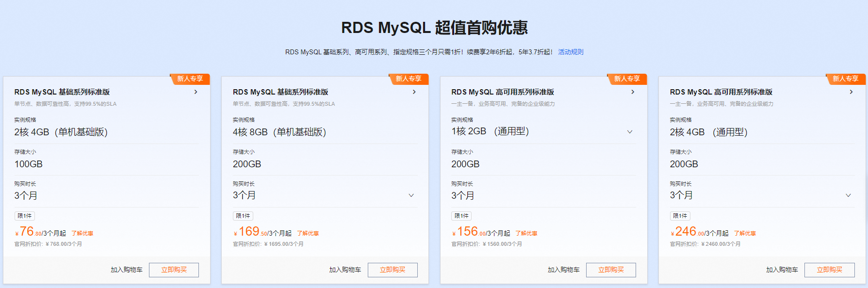
Task: Click 新人专享 badge on 1核 2GB card
Action: point(627,79)
